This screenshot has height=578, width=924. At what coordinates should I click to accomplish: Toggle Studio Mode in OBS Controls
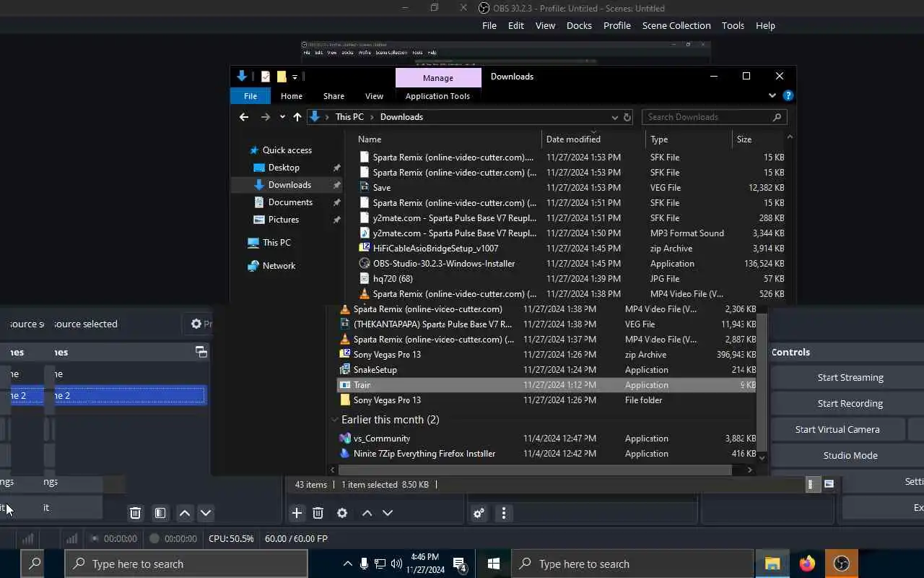click(x=850, y=455)
